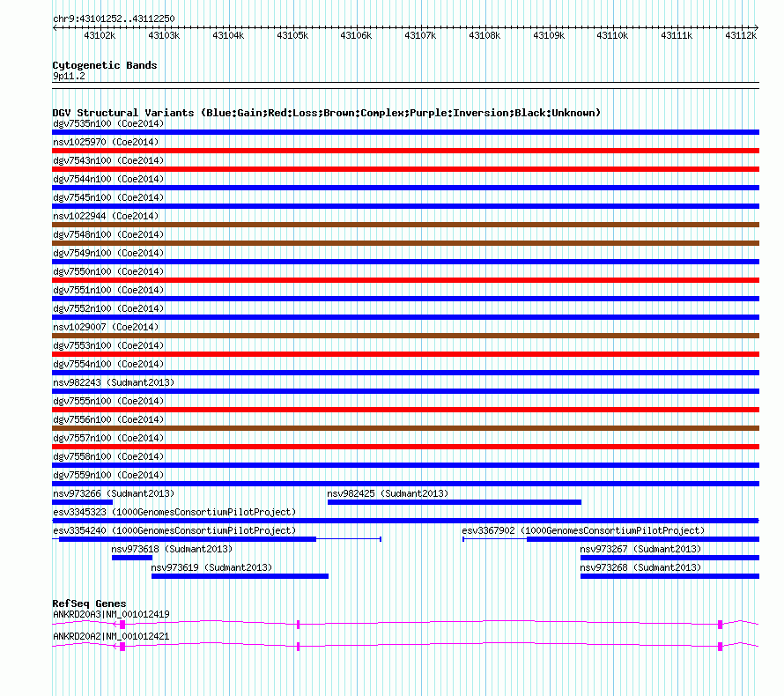Image resolution: width=784 pixels, height=696 pixels.
Task: Select the nsv1022944 (Coe2014) label
Action: tap(106, 216)
